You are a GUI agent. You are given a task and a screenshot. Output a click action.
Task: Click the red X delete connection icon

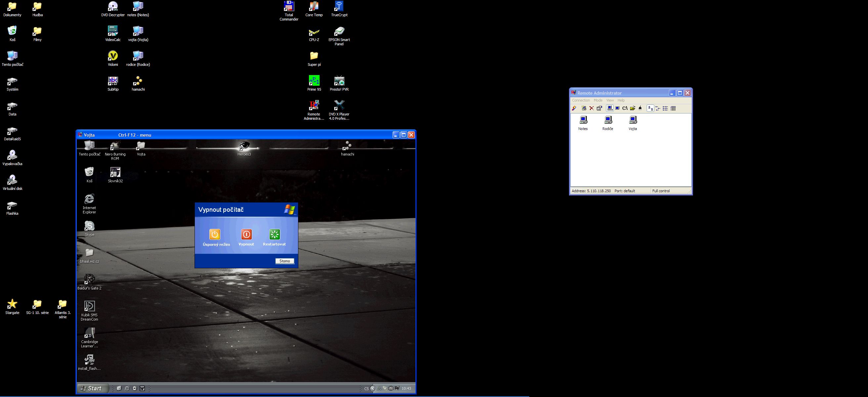(591, 108)
